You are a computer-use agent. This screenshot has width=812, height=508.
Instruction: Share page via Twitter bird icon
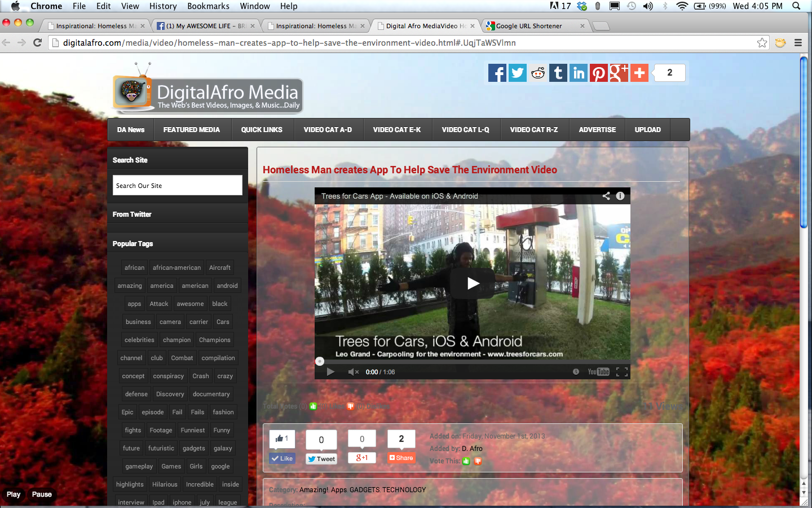517,73
